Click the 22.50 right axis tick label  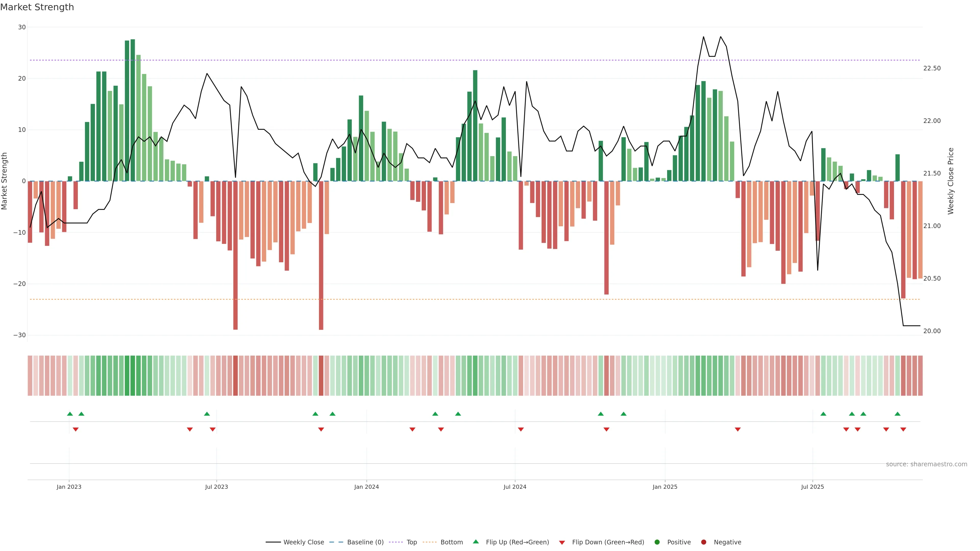[932, 68]
